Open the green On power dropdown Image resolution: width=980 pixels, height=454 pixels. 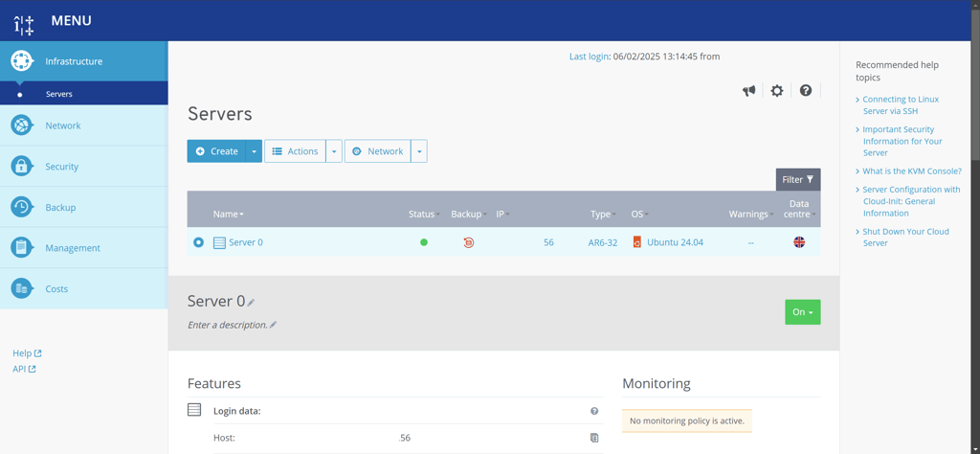click(x=803, y=312)
